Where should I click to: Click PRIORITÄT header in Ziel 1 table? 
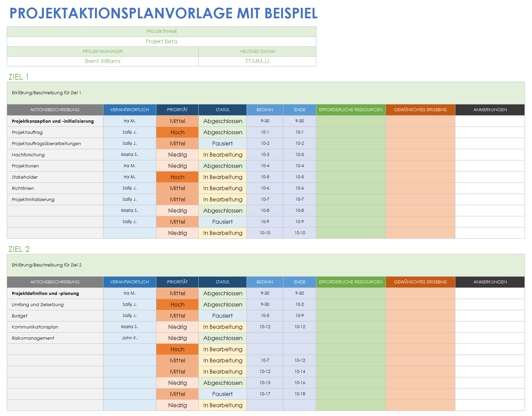(x=177, y=110)
